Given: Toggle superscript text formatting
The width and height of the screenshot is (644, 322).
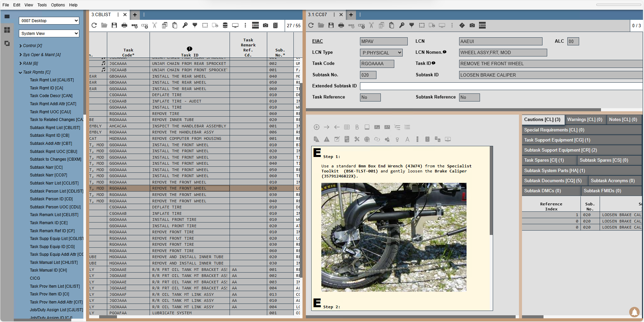Looking at the screenshot, I should click(x=387, y=127).
